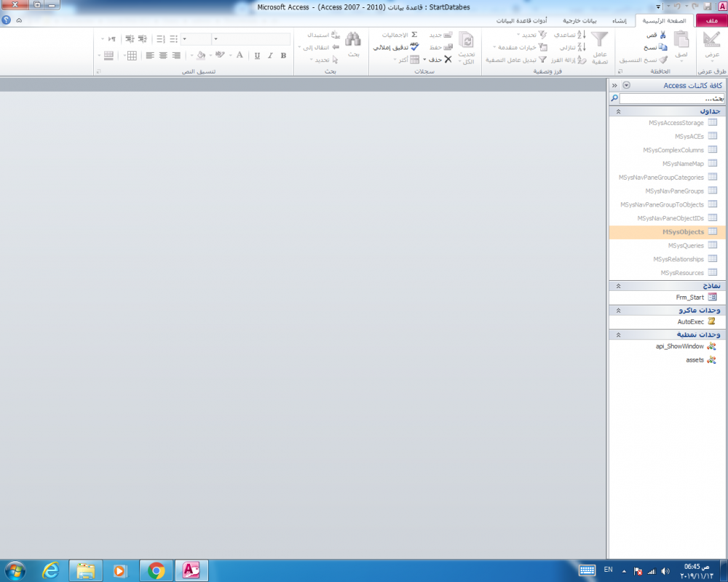The height and width of the screenshot is (582, 728).
Task: Click the Undo arrow in quick access toolbar
Action: [x=677, y=7]
